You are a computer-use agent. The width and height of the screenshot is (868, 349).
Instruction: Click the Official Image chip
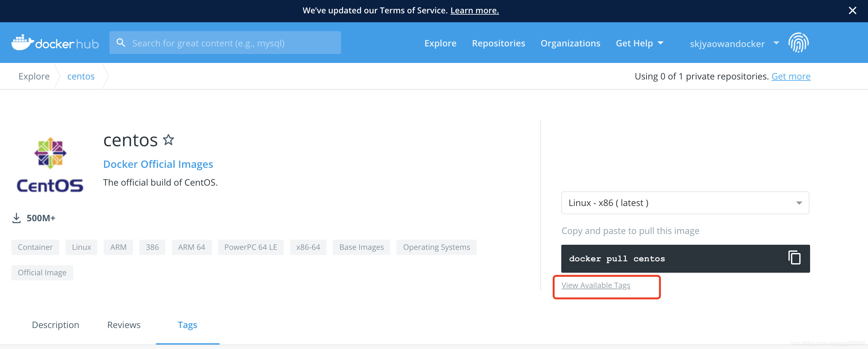coord(42,272)
